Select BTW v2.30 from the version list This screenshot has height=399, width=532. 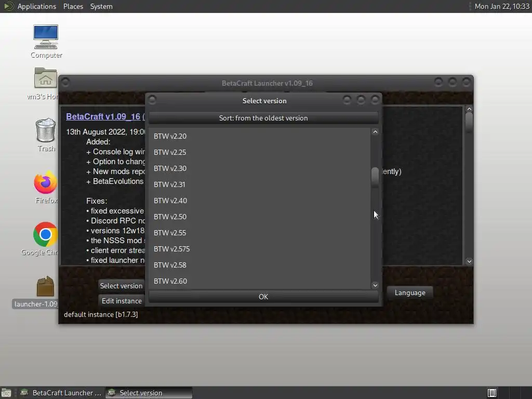(260, 168)
